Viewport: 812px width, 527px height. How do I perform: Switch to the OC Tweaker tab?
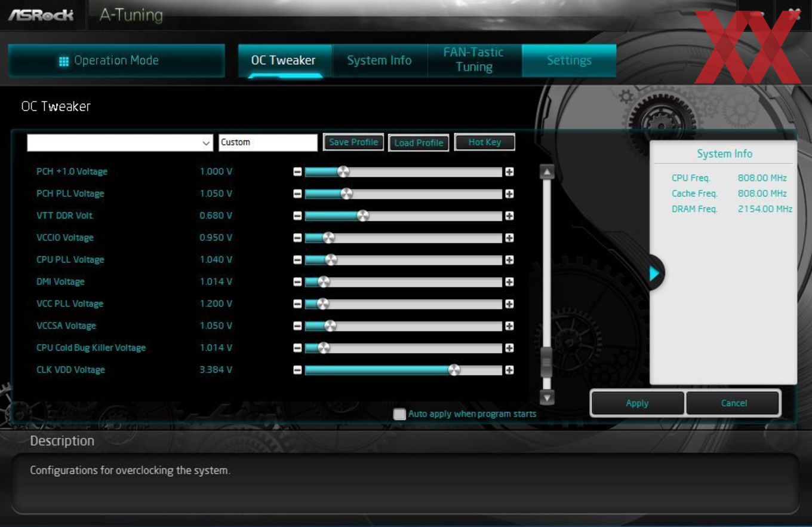[284, 60]
